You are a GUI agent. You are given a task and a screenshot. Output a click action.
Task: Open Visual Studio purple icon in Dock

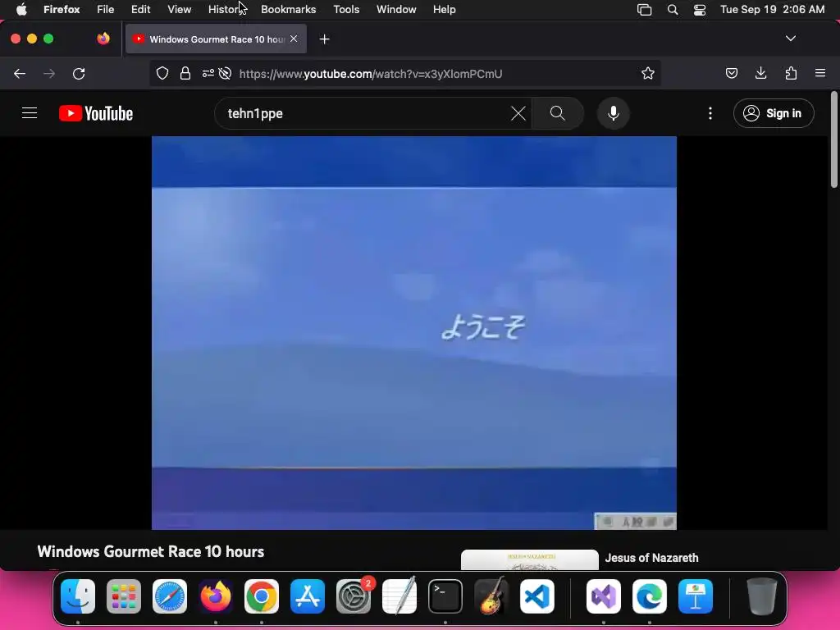point(604,596)
